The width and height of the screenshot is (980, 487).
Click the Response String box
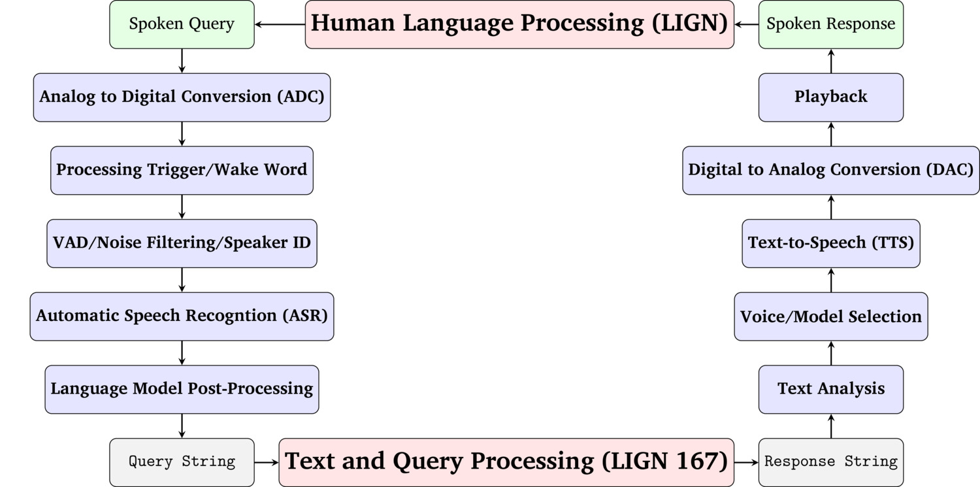830,462
